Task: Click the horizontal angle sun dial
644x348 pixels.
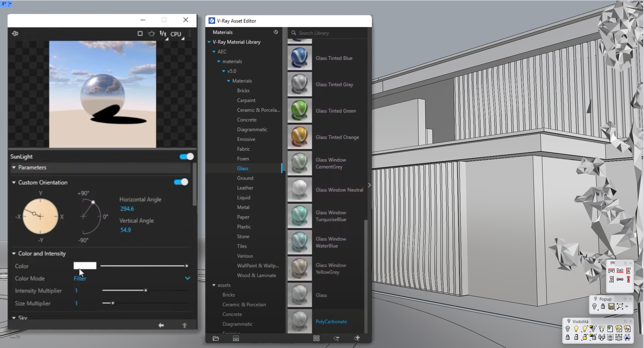Action: pos(40,216)
